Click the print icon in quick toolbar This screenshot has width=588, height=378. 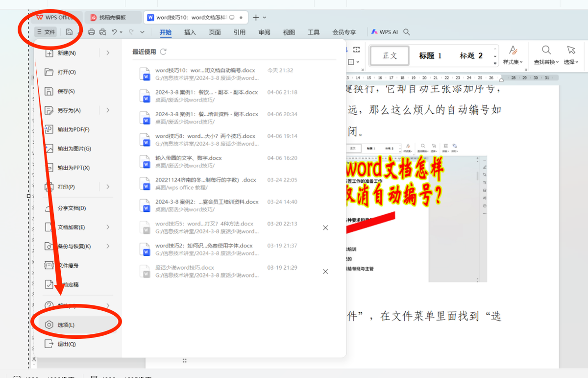click(x=91, y=32)
